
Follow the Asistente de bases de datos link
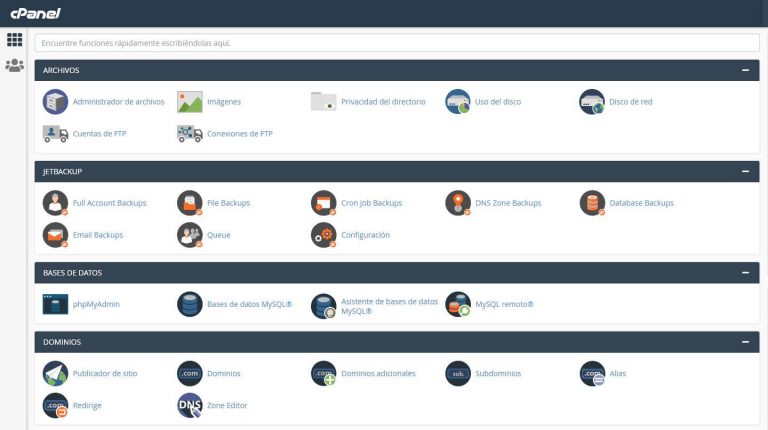pos(389,307)
